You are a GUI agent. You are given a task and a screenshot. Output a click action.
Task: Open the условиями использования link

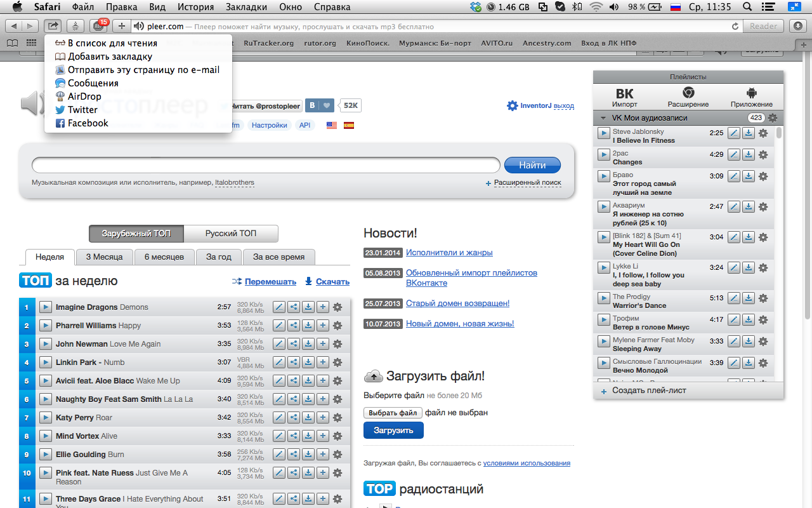coord(527,464)
